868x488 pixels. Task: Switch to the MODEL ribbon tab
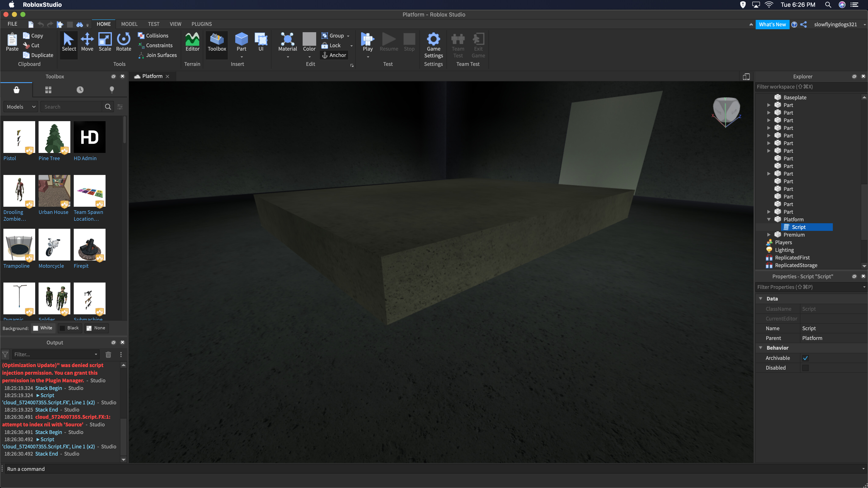coord(129,24)
